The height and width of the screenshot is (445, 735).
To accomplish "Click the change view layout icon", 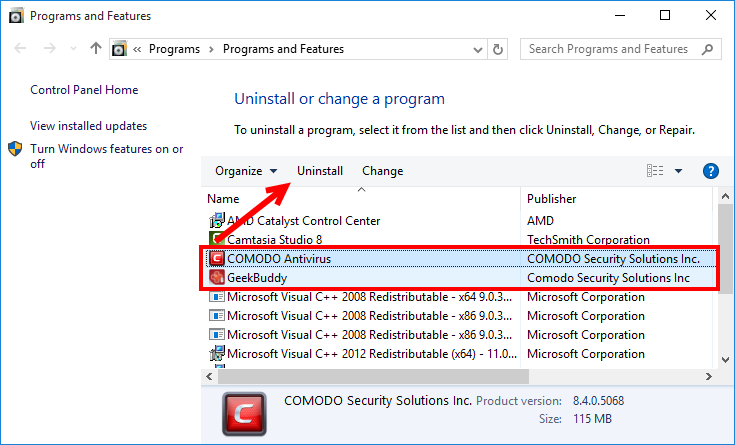I will [655, 171].
